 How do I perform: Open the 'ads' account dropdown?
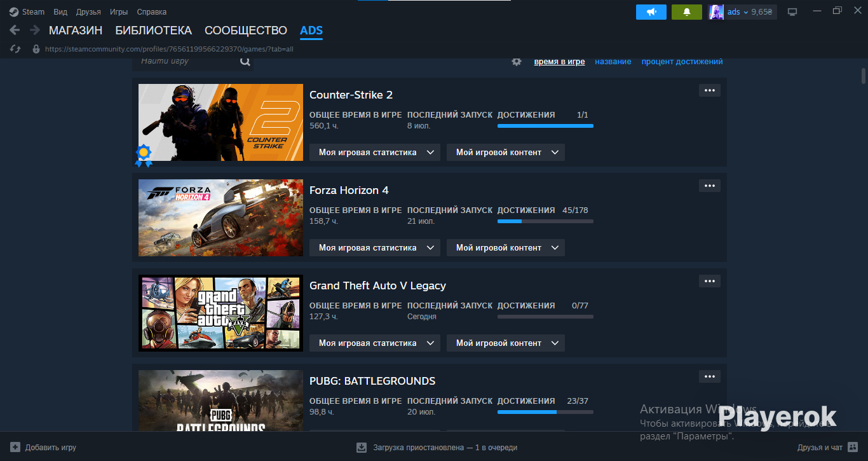click(x=737, y=12)
